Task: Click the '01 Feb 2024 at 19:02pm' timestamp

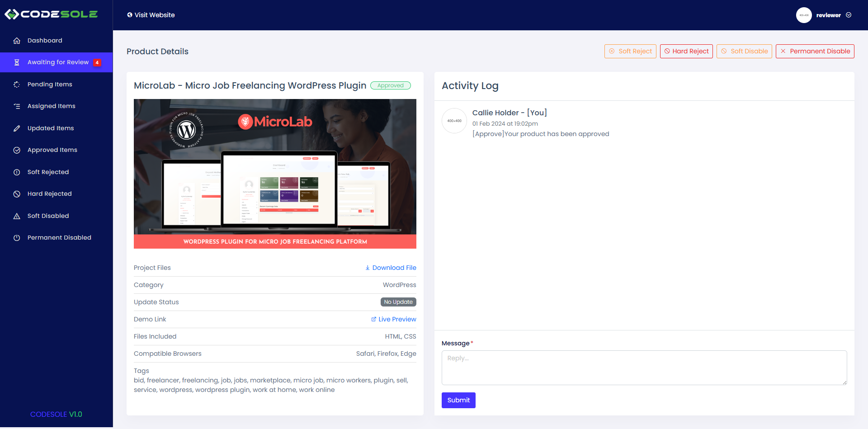Action: coord(505,124)
